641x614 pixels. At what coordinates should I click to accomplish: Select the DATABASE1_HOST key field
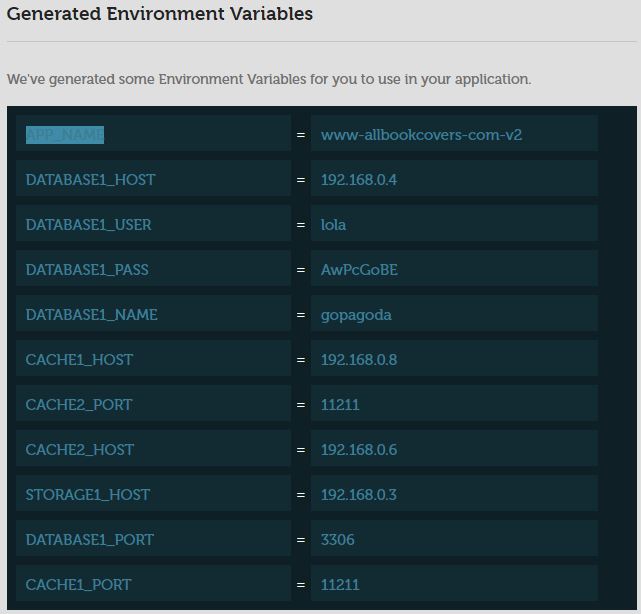coord(153,179)
